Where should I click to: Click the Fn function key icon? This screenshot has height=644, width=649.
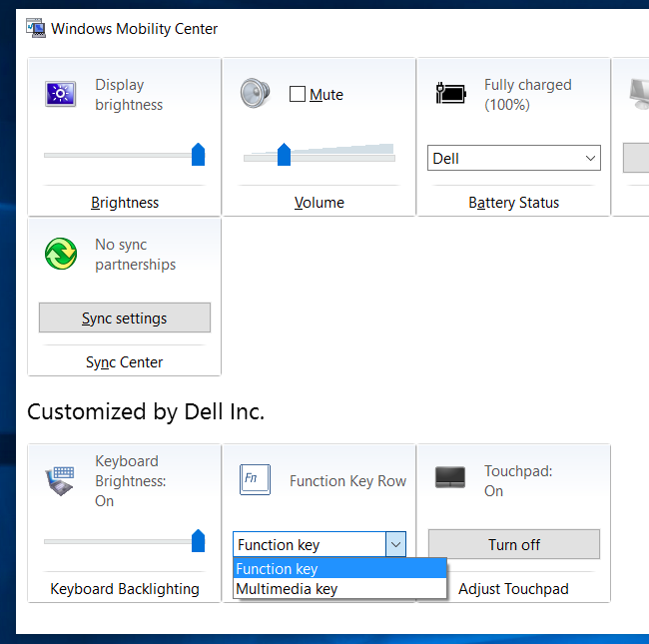[255, 479]
